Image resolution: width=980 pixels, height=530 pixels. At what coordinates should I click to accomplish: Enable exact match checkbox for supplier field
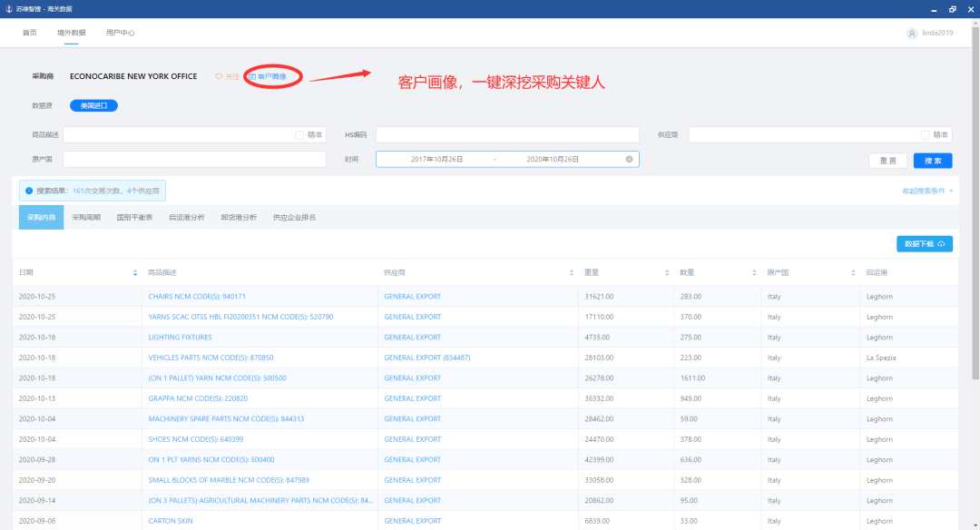(x=925, y=135)
